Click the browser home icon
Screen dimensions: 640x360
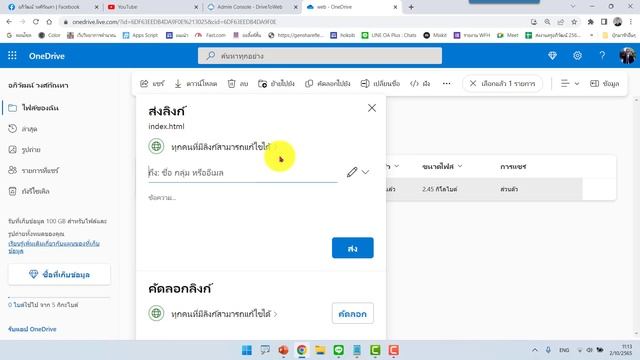point(49,22)
